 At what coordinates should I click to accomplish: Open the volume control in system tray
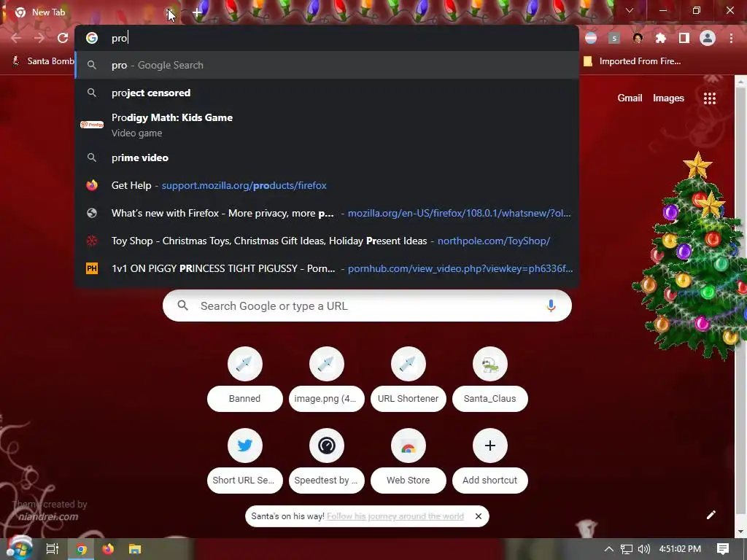[643, 549]
